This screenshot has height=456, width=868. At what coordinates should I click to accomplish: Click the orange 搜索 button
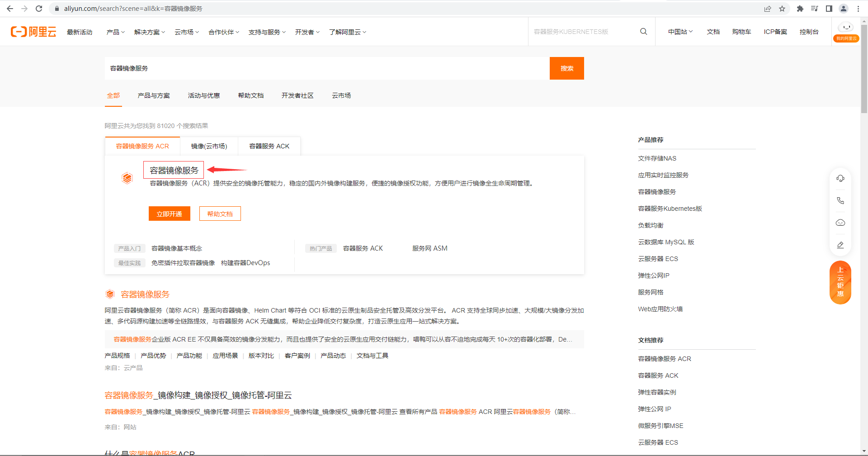(567, 68)
